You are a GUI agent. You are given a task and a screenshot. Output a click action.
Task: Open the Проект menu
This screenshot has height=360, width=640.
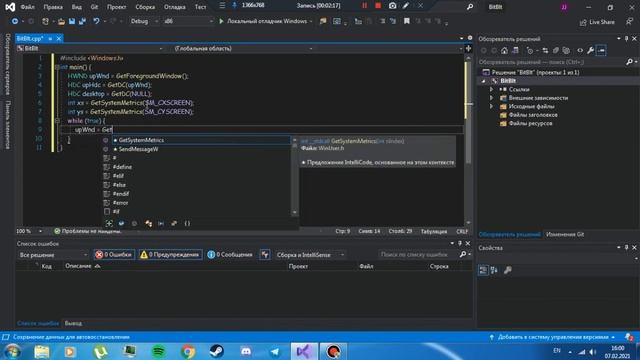pyautogui.click(x=116, y=7)
